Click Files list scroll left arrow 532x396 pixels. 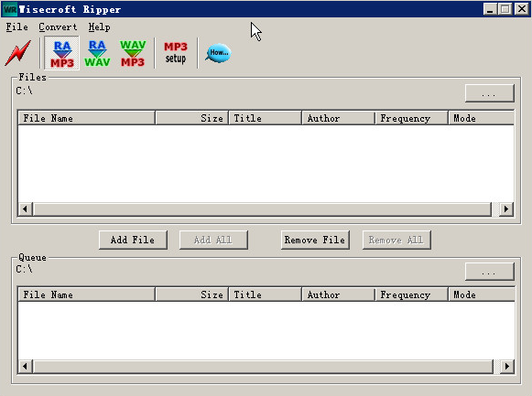coord(25,209)
